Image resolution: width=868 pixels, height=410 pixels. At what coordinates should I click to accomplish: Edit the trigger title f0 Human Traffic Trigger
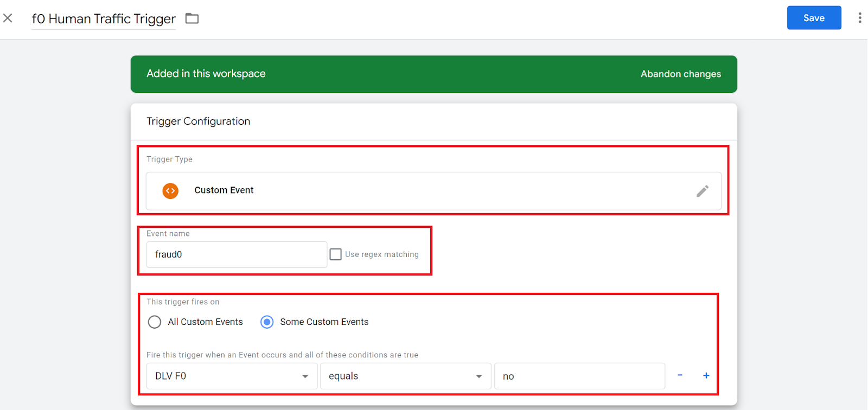[104, 19]
